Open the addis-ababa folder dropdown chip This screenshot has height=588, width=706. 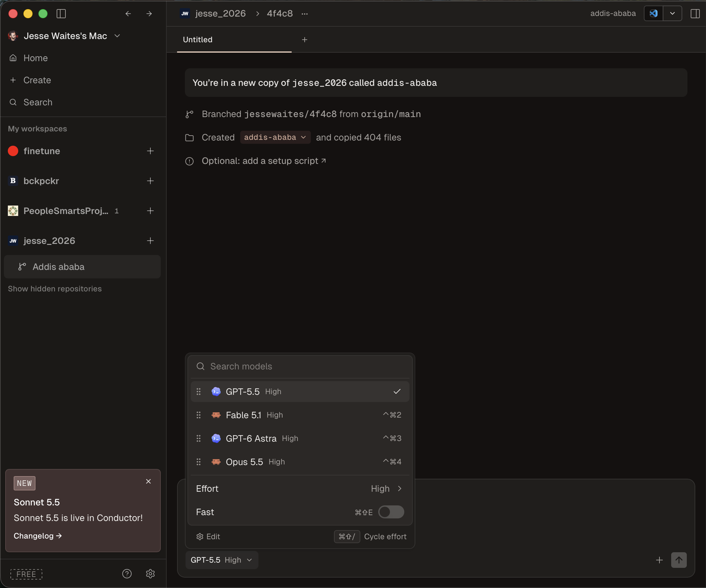coord(275,138)
